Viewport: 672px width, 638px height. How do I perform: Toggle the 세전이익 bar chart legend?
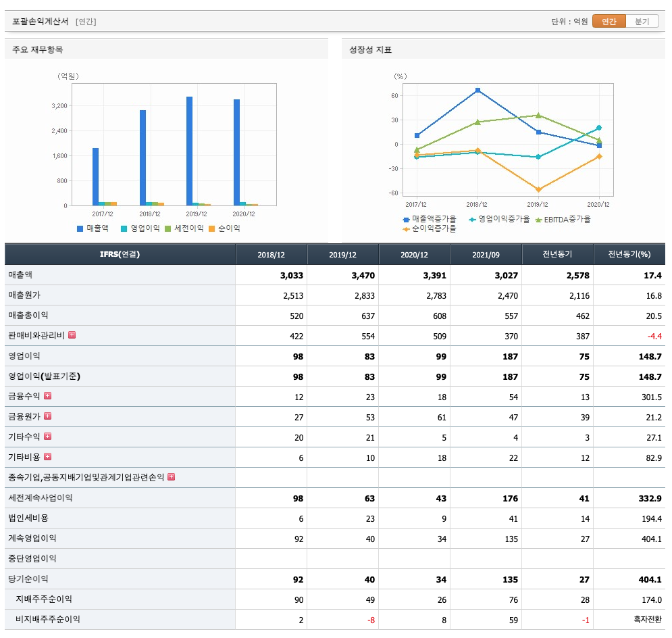[x=184, y=228]
